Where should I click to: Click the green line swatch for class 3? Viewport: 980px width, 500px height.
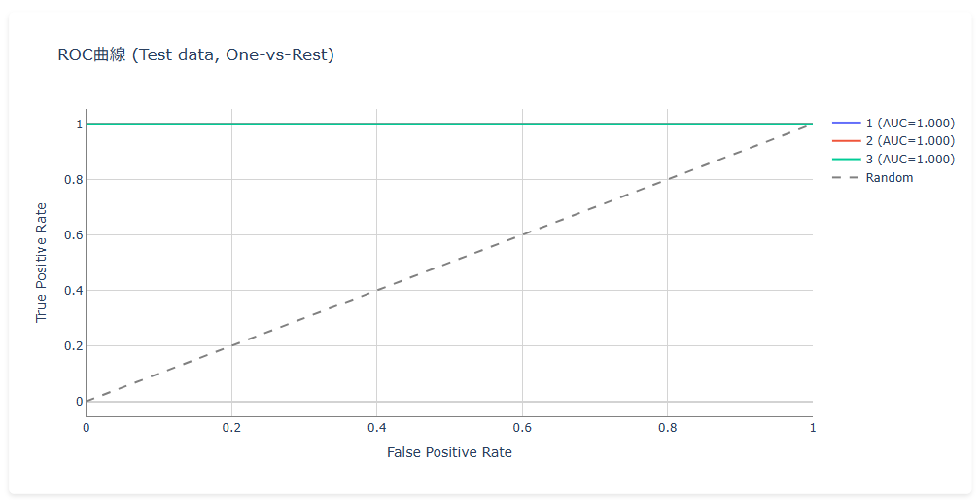(847, 160)
